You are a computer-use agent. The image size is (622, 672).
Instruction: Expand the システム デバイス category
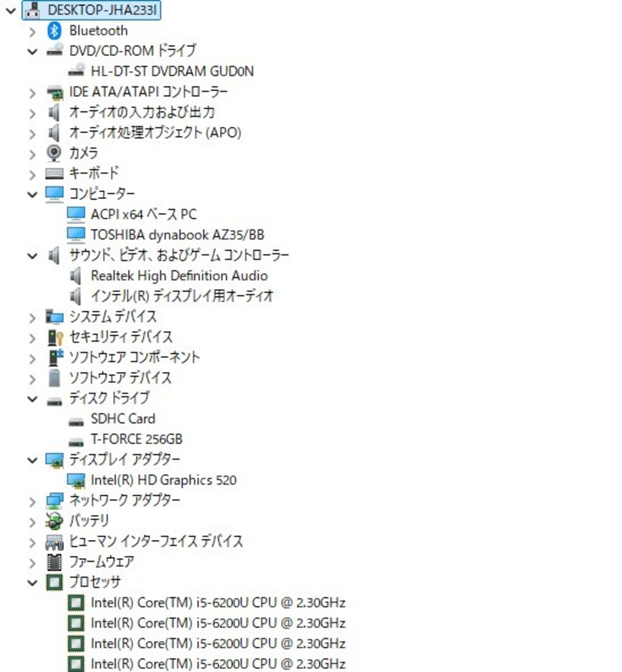click(x=32, y=318)
